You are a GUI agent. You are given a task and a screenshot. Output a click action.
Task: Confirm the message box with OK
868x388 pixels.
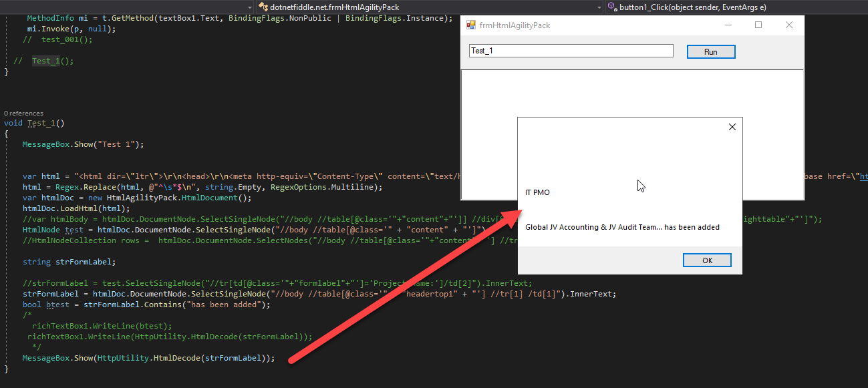707,260
